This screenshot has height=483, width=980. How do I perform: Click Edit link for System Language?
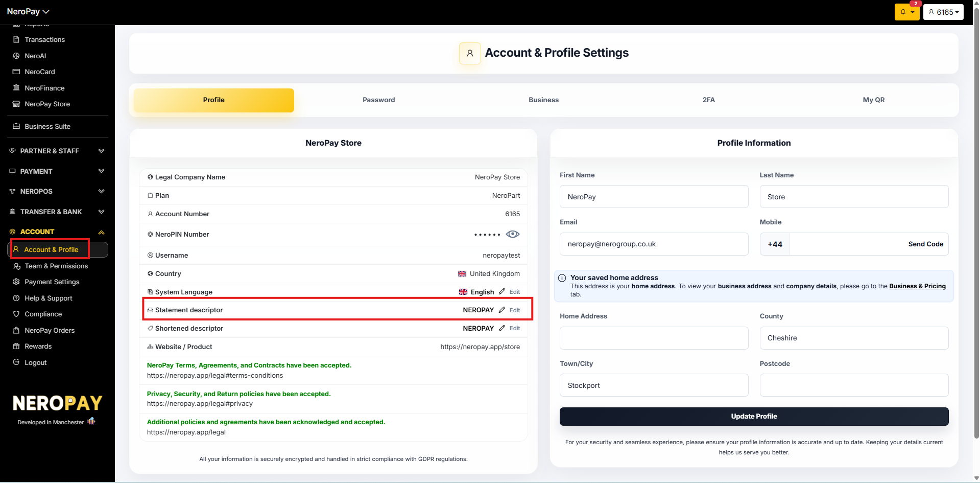point(515,292)
